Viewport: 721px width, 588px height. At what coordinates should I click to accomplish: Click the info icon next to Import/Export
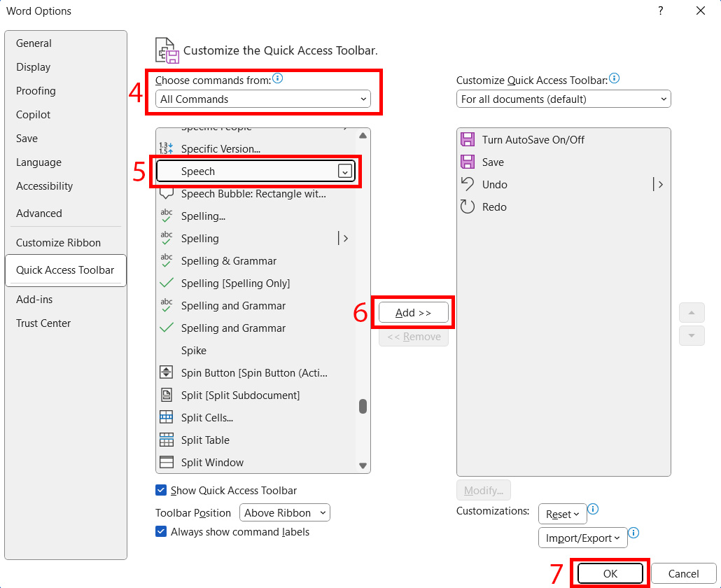click(x=633, y=533)
